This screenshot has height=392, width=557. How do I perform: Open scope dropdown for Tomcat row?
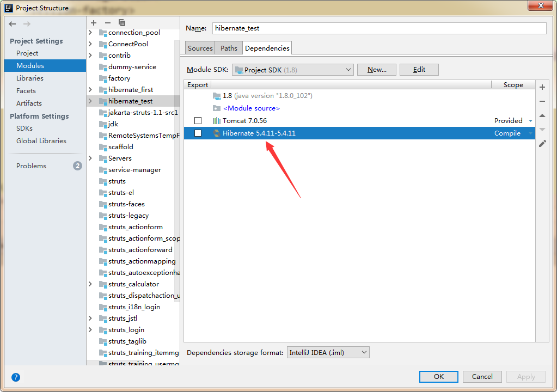click(x=530, y=121)
